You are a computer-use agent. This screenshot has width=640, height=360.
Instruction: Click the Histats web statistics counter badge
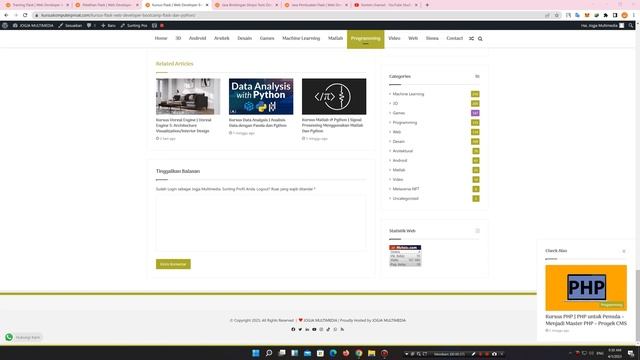[x=405, y=256]
